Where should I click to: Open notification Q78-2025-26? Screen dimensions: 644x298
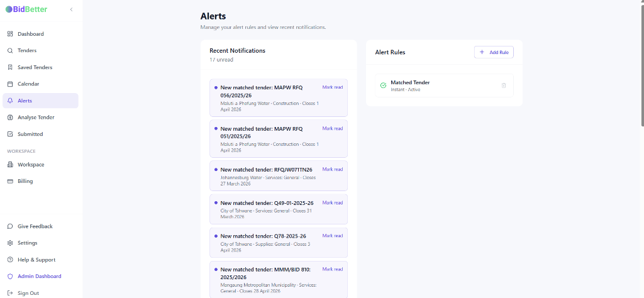279,243
